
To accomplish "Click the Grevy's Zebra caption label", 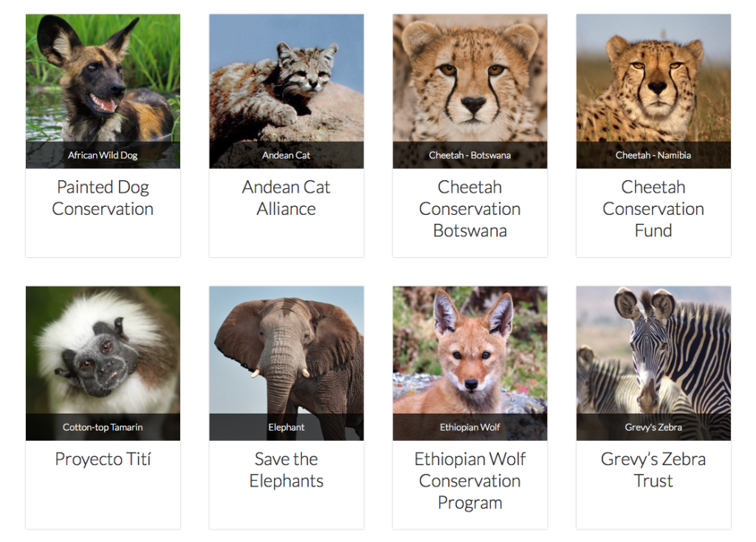I will coord(653,427).
